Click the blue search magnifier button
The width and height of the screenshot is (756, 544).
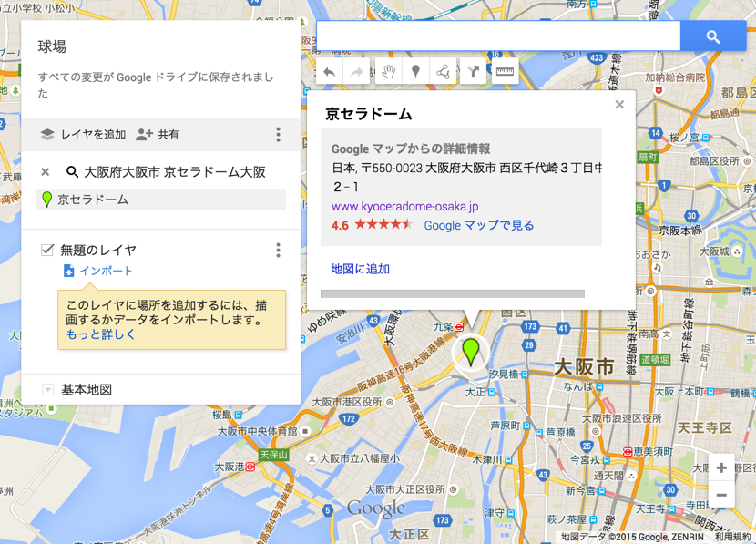[x=713, y=36]
